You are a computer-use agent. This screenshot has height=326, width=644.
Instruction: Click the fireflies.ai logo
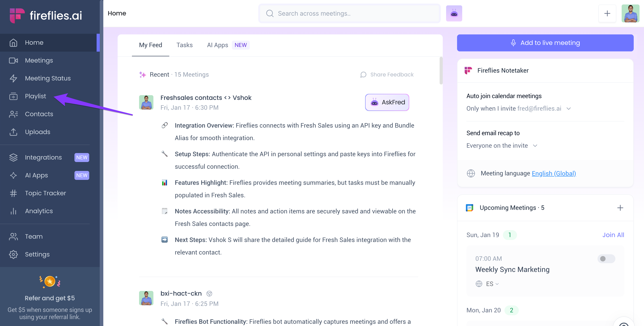(46, 15)
